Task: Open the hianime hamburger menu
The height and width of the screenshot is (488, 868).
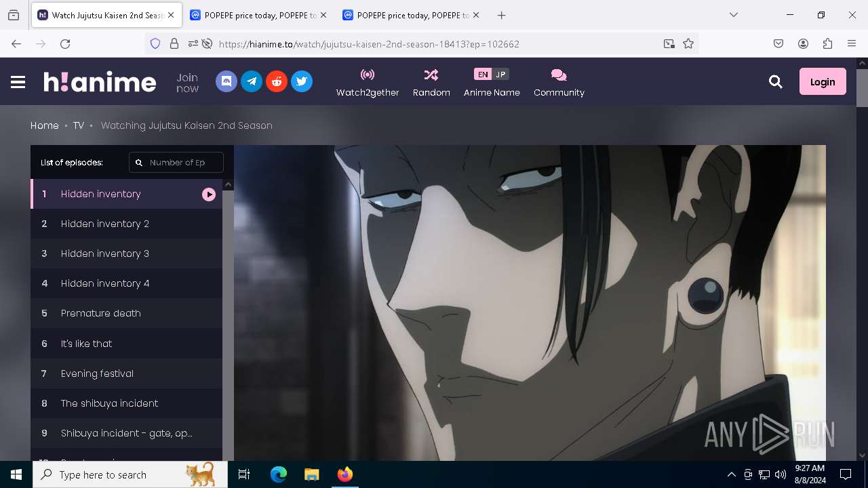Action: pos(18,82)
